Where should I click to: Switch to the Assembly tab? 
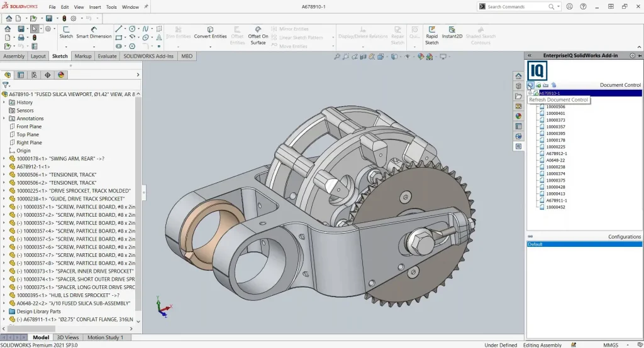click(x=14, y=57)
